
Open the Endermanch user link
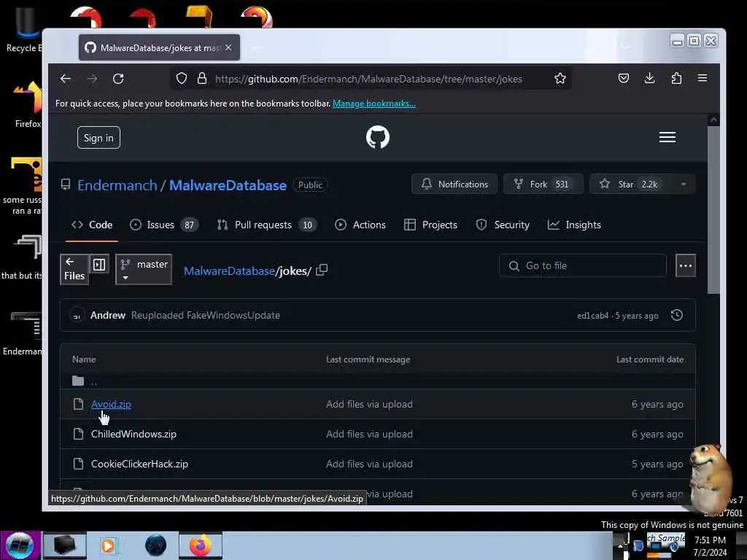117,185
